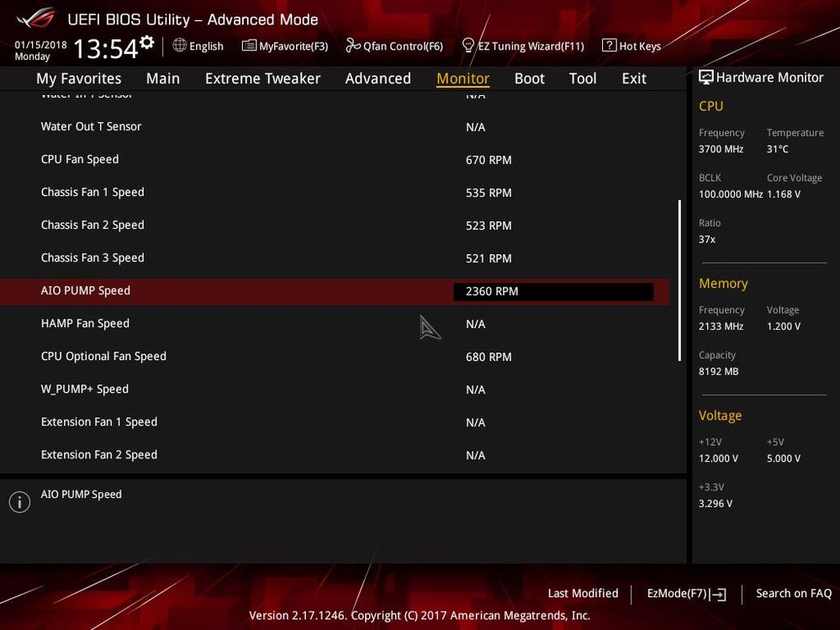Click the globe language icon

click(179, 45)
